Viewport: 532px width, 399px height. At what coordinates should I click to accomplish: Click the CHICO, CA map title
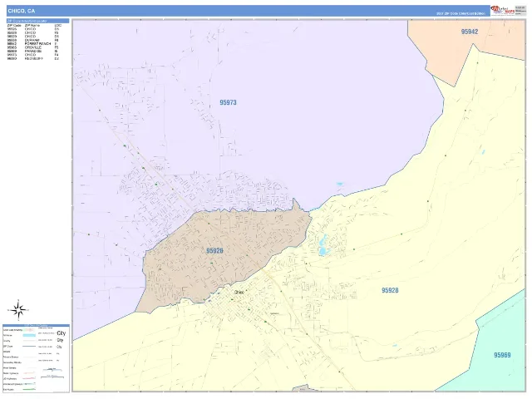(22, 11)
